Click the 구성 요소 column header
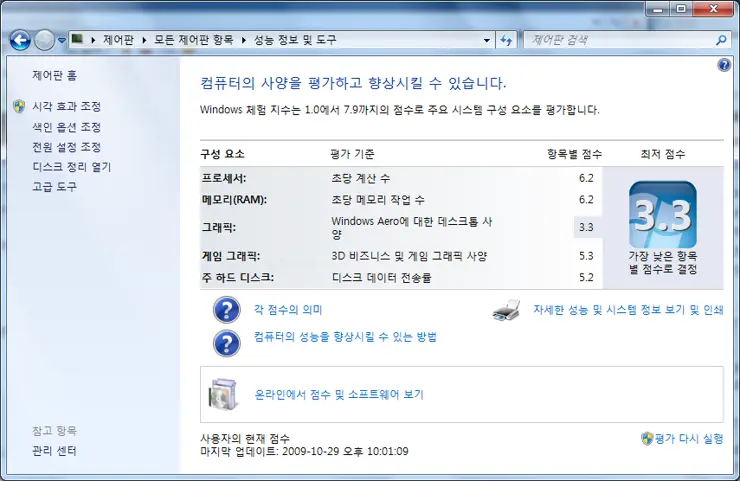This screenshot has width=740, height=481. [222, 154]
